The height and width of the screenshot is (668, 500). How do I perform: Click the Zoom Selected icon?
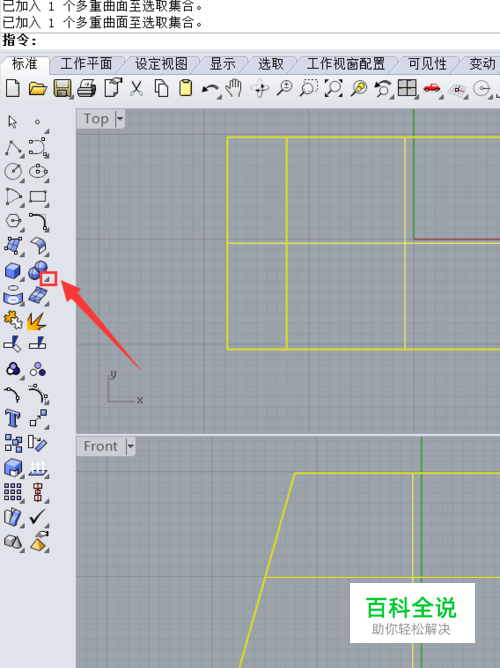[x=359, y=88]
